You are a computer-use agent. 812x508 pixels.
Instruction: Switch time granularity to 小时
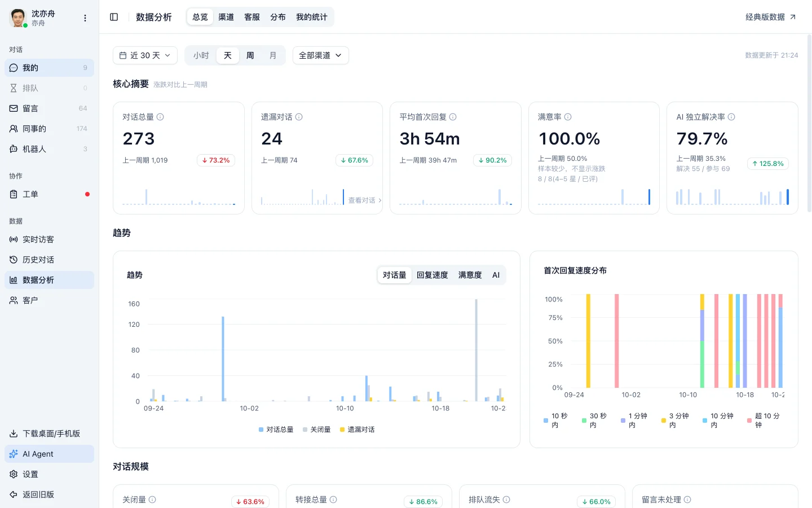pos(201,55)
